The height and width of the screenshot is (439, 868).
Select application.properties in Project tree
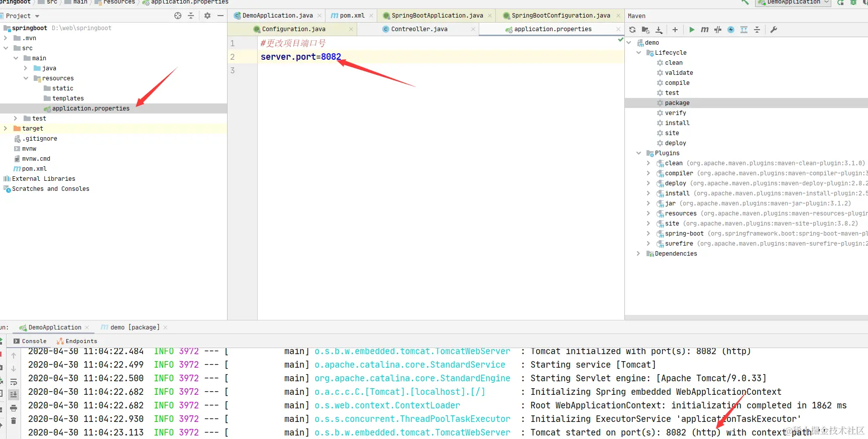(x=90, y=108)
